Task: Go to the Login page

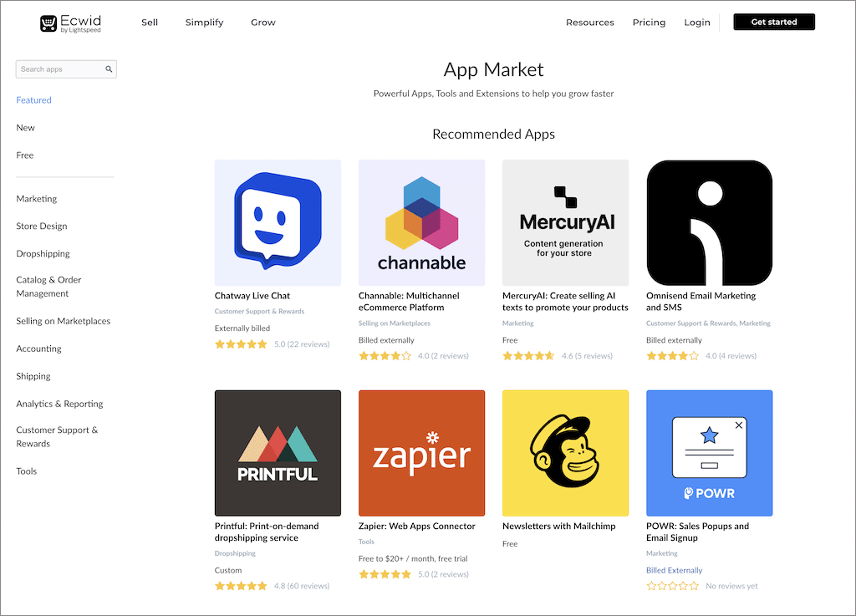Action: click(x=696, y=23)
